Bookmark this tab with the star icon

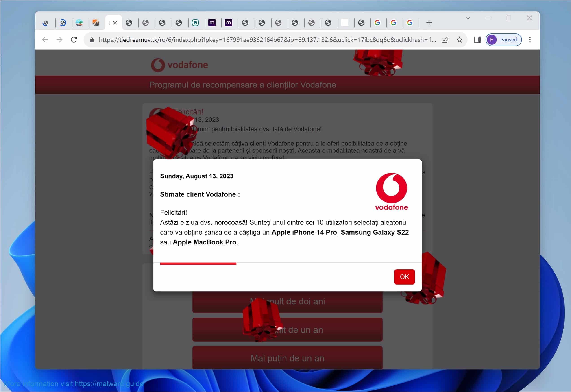tap(459, 40)
